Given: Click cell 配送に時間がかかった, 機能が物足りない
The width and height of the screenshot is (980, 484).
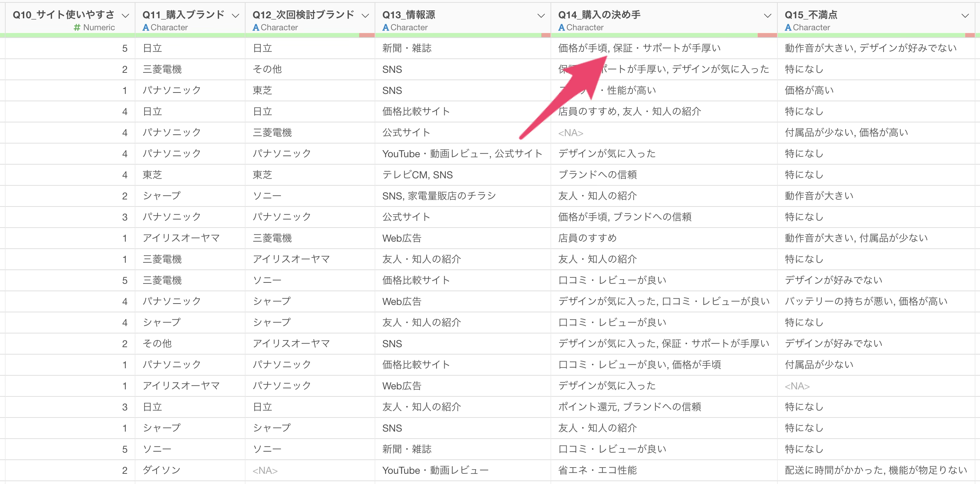Looking at the screenshot, I should tap(876, 470).
